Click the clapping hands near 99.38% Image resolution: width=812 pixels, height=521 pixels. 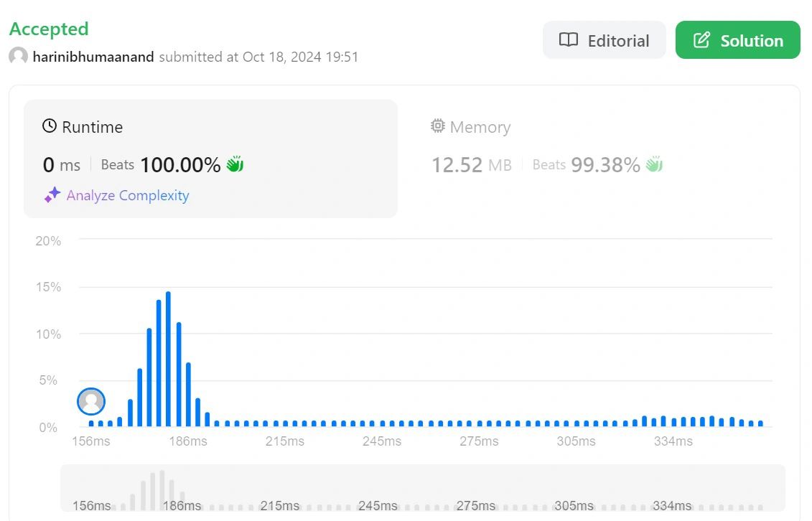(655, 164)
